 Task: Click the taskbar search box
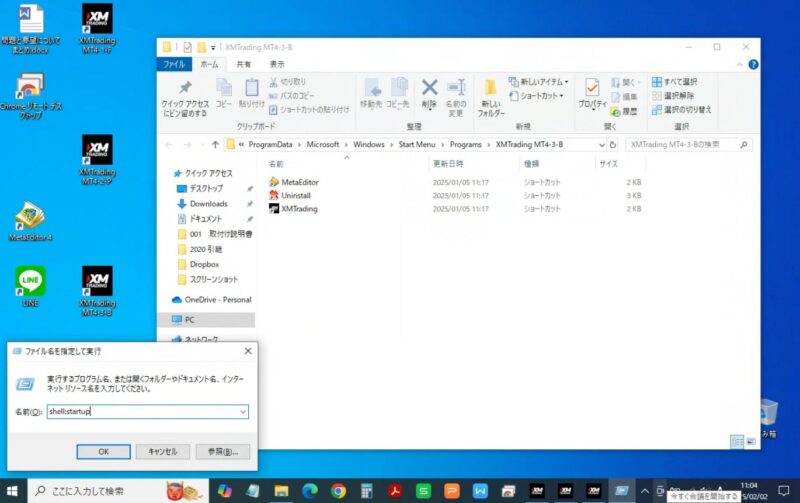click(118, 491)
